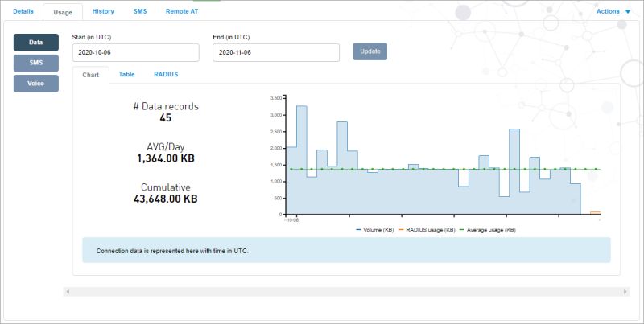
Task: Open the RADIUS sub-tab
Action: [166, 74]
